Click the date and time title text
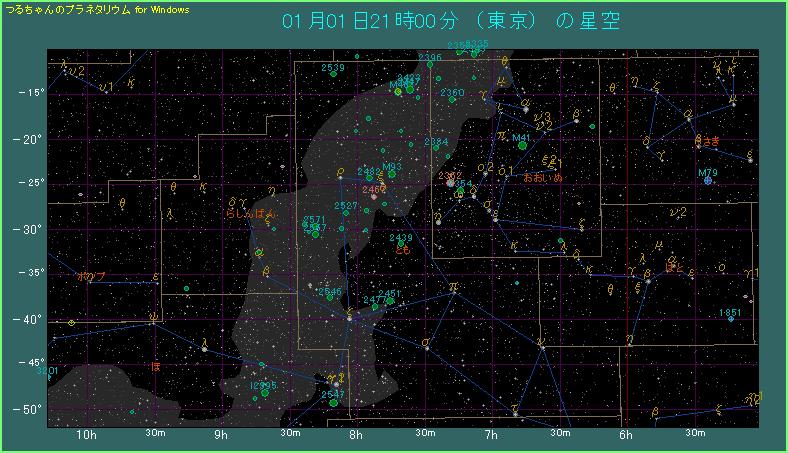The image size is (788, 453). 450,22
